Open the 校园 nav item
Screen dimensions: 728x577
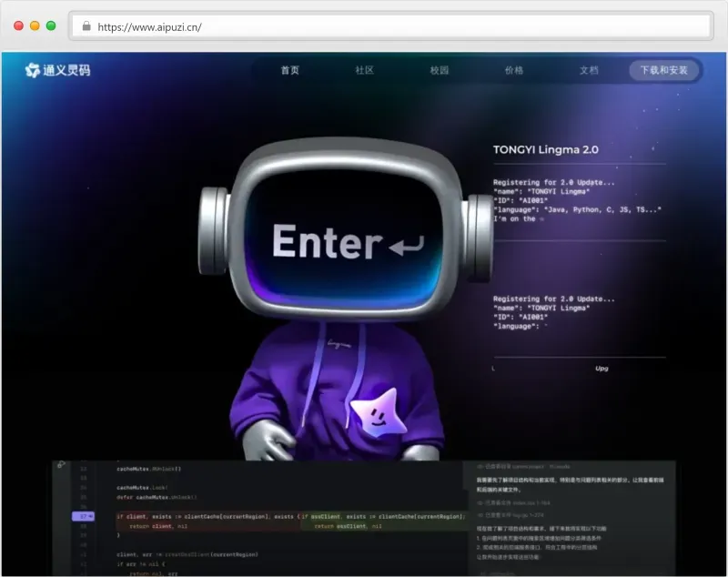(x=440, y=70)
